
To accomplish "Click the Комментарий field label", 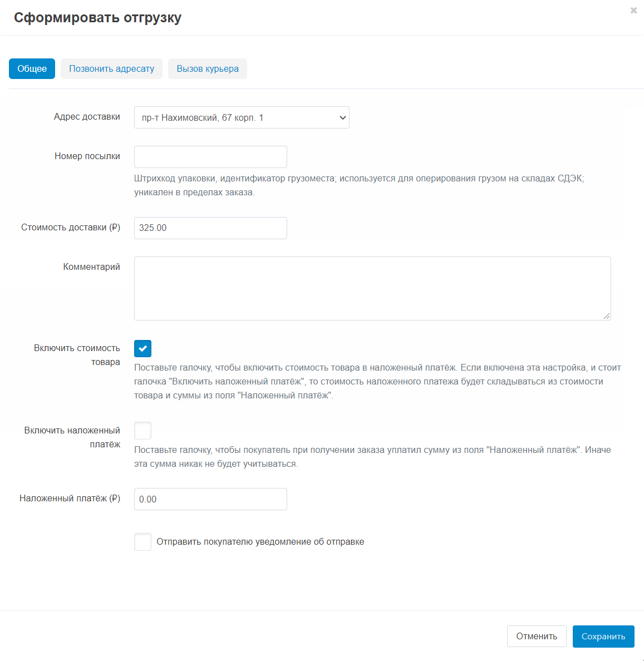I will tap(92, 267).
